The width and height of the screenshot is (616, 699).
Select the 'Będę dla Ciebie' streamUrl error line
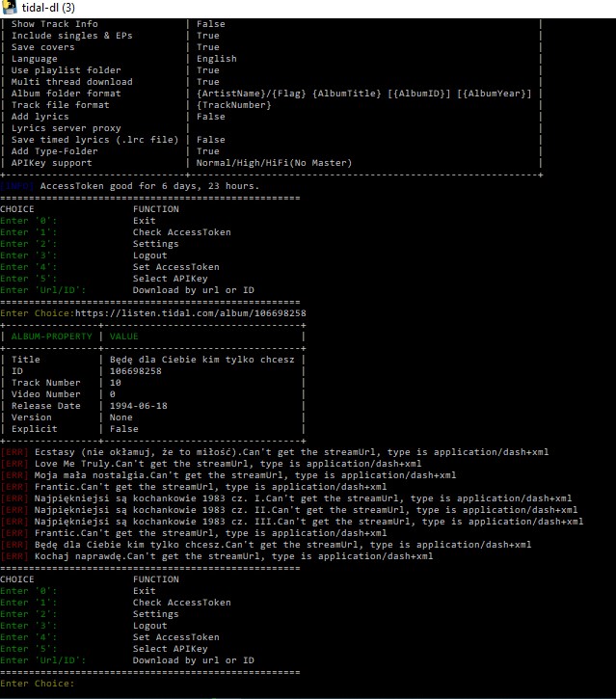point(266,545)
